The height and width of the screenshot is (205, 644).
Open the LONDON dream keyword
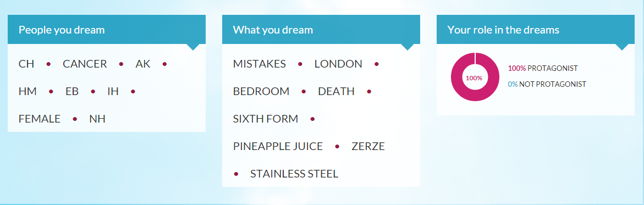[x=338, y=64]
